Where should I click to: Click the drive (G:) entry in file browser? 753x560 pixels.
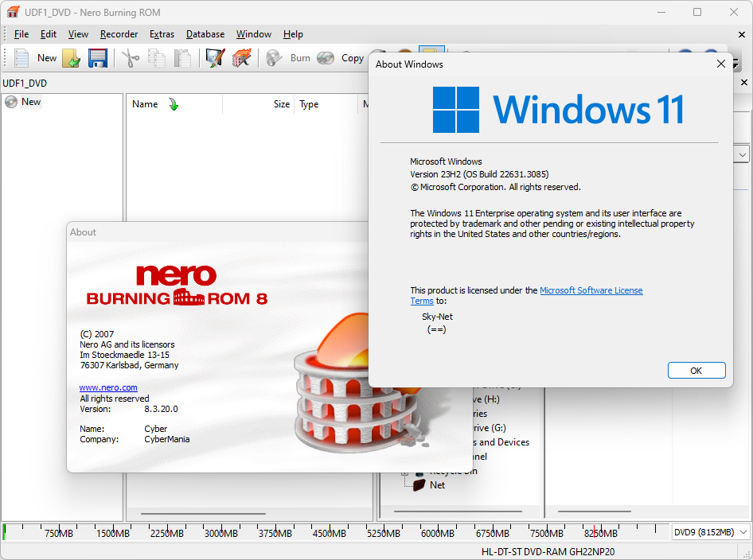pos(489,428)
